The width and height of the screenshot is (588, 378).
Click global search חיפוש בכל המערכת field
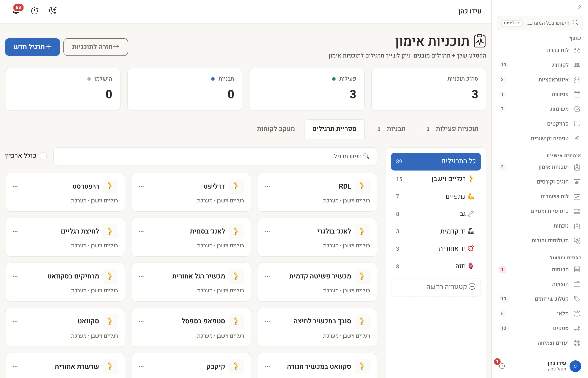tap(540, 23)
